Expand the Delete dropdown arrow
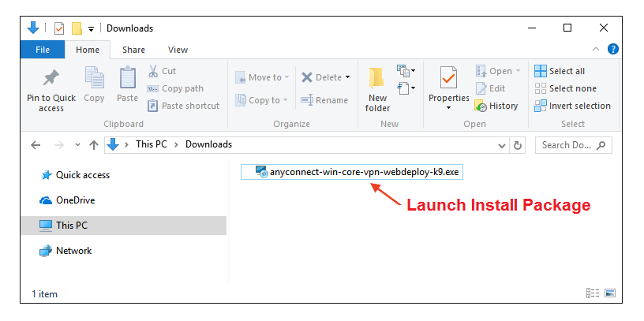The image size is (644, 321). pos(347,77)
